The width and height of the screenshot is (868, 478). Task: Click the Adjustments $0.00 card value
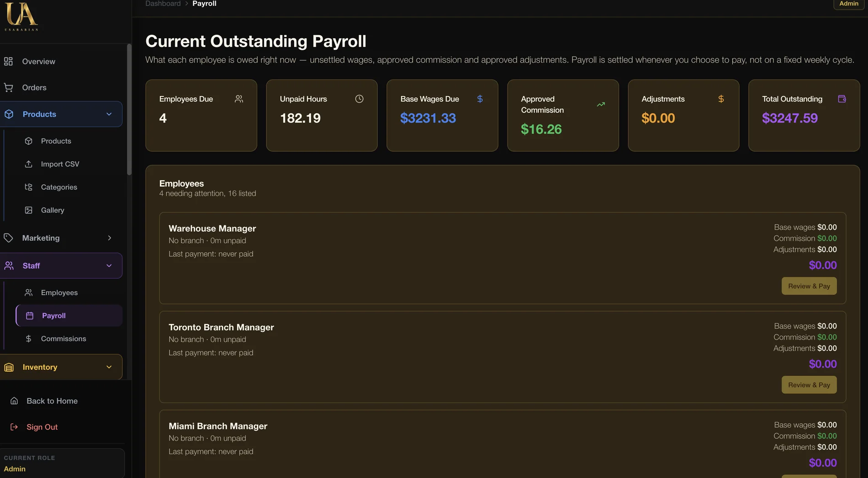point(658,118)
